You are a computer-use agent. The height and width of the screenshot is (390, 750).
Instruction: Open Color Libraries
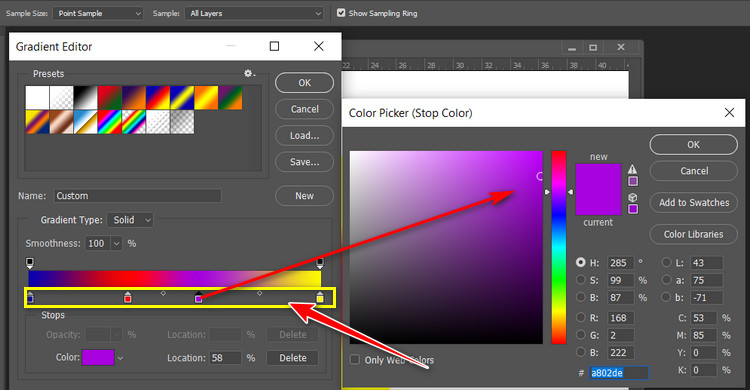click(694, 234)
